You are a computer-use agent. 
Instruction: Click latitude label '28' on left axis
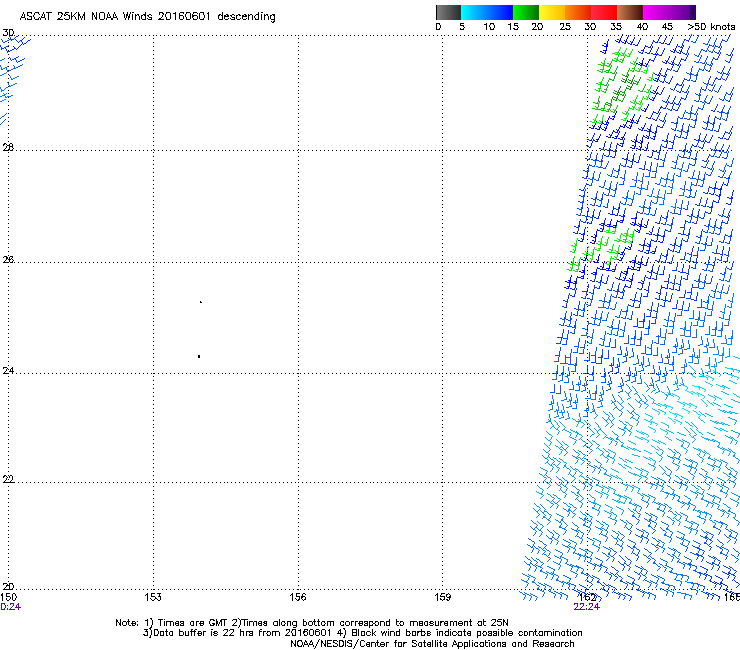coord(8,147)
